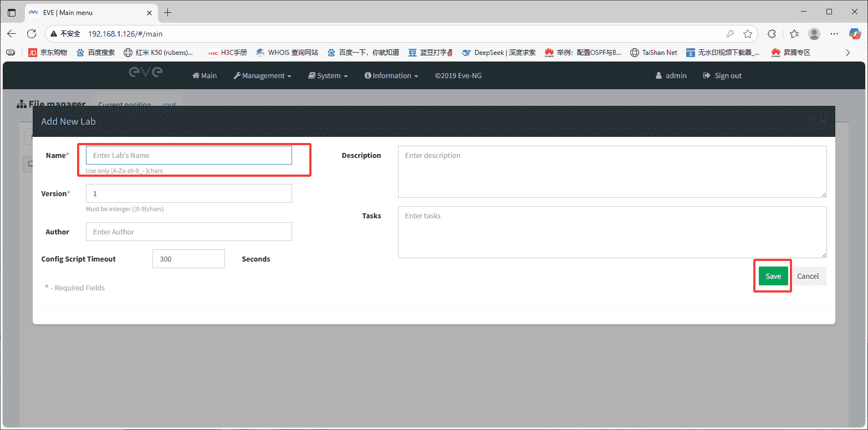This screenshot has height=430, width=868.
Task: Save the new lab
Action: 773,276
